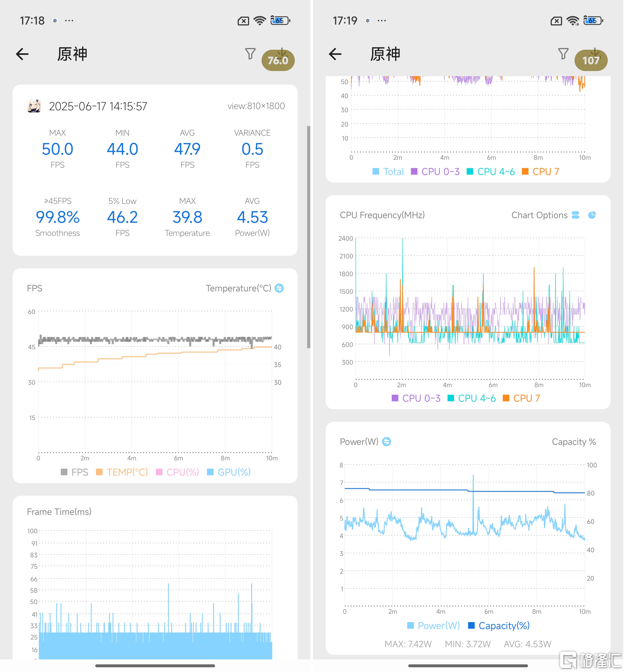The image size is (624, 672).
Task: Tap the view:810×1800 resolution text
Action: click(256, 106)
